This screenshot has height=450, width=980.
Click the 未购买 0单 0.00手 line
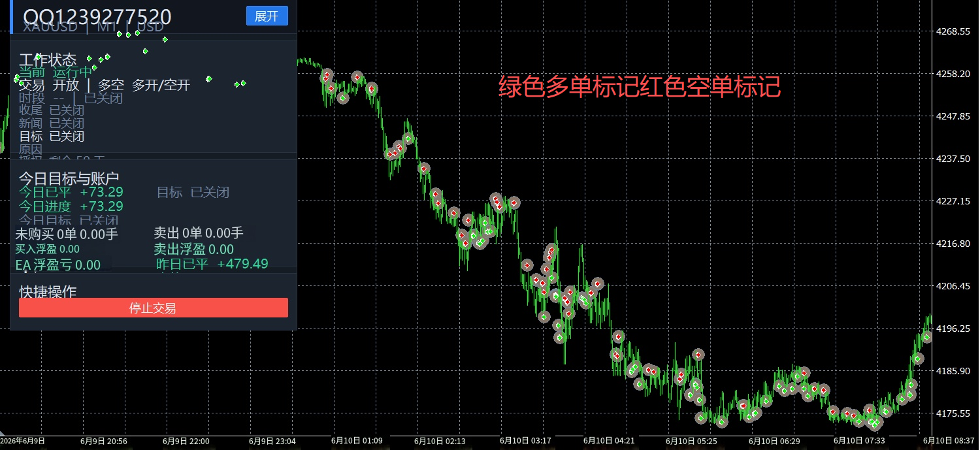[67, 233]
